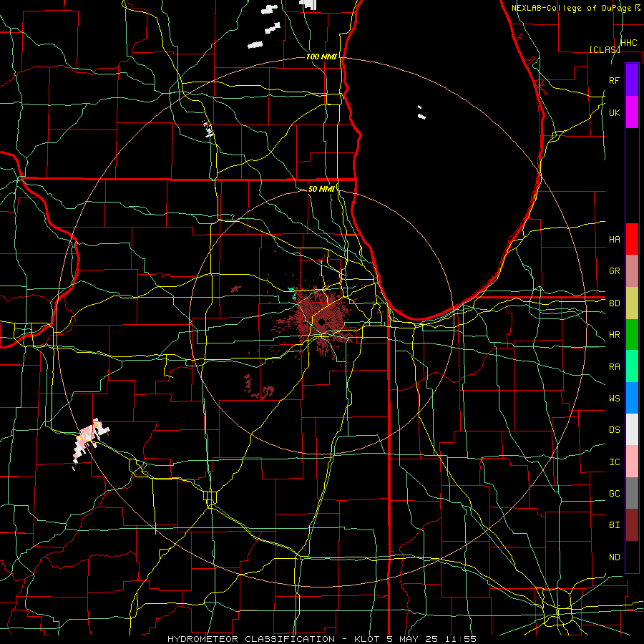Click the '[CLAS]' units text
The image size is (644, 644).
[x=605, y=49]
